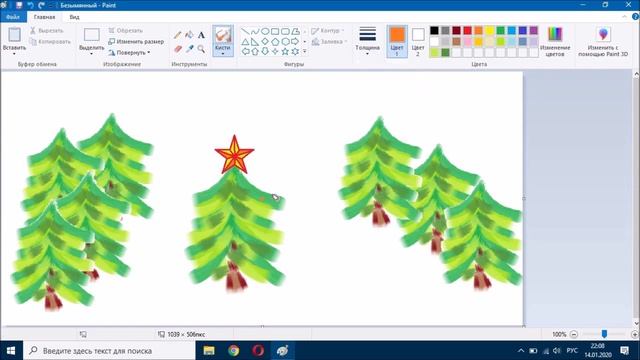
Task: Expand the Выделить dropdown arrow
Action: [x=91, y=54]
